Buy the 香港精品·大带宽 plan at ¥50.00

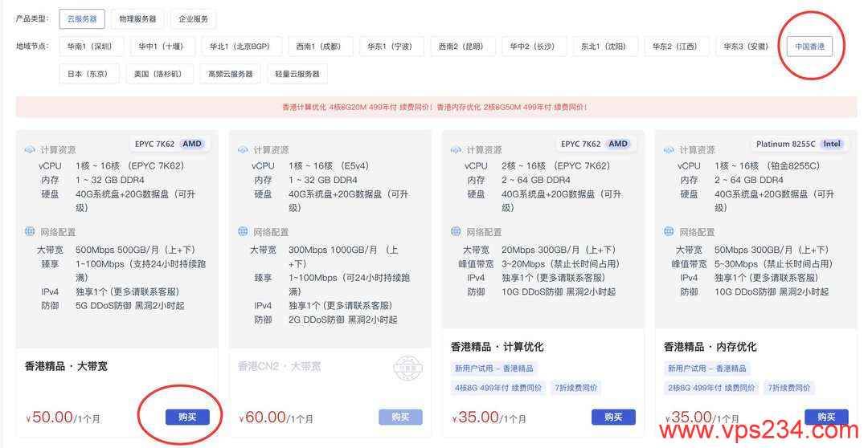[x=187, y=417]
